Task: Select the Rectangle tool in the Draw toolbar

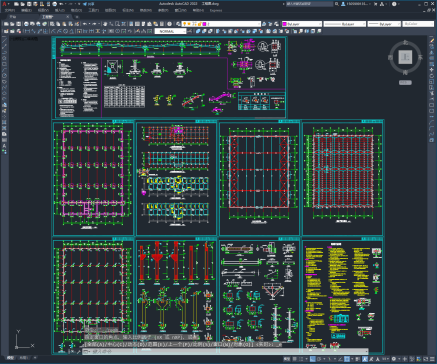Action: point(5,64)
